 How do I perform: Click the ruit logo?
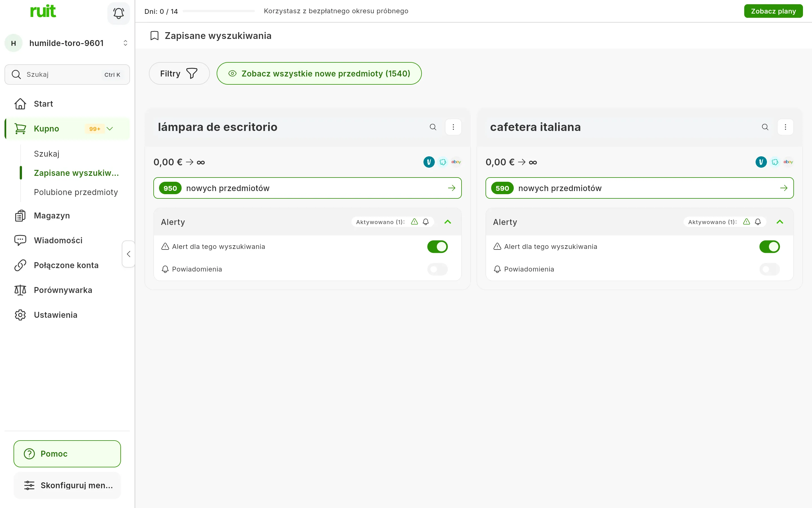pos(43,11)
